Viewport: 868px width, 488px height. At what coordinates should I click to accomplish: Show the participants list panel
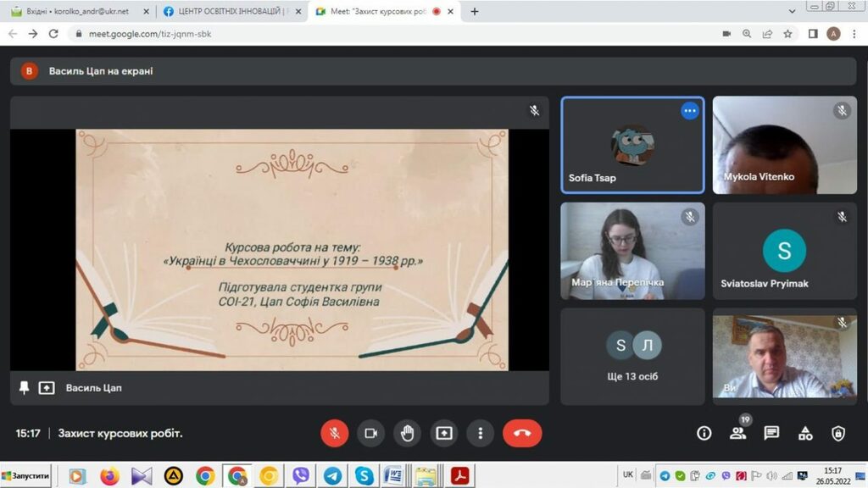point(737,433)
